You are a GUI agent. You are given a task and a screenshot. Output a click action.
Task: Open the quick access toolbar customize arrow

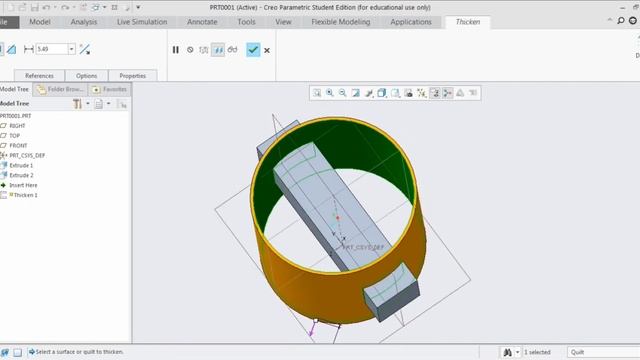point(138,7)
